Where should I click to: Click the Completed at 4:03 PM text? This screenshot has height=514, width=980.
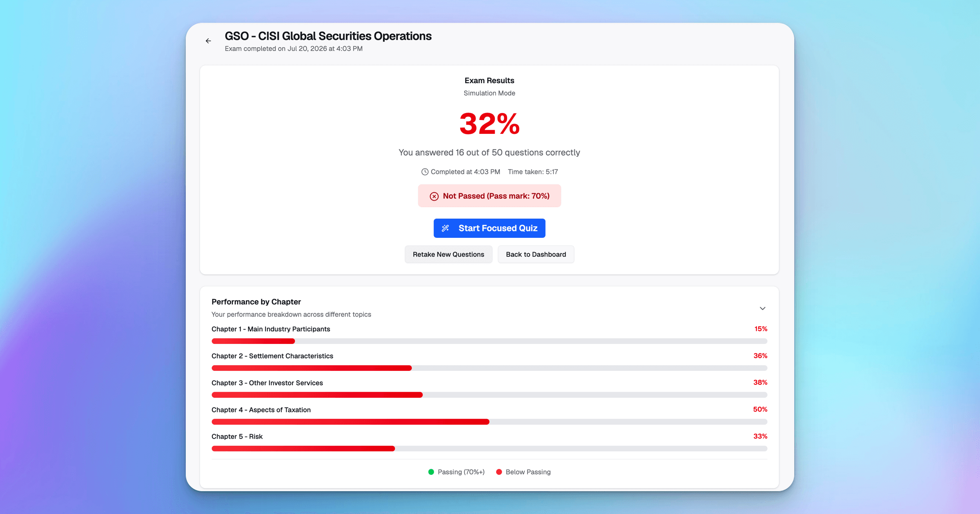click(x=465, y=172)
